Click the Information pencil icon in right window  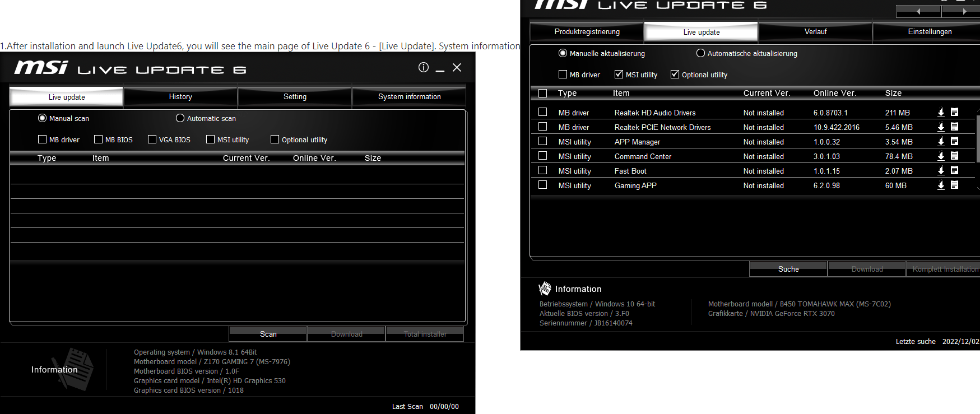point(545,289)
